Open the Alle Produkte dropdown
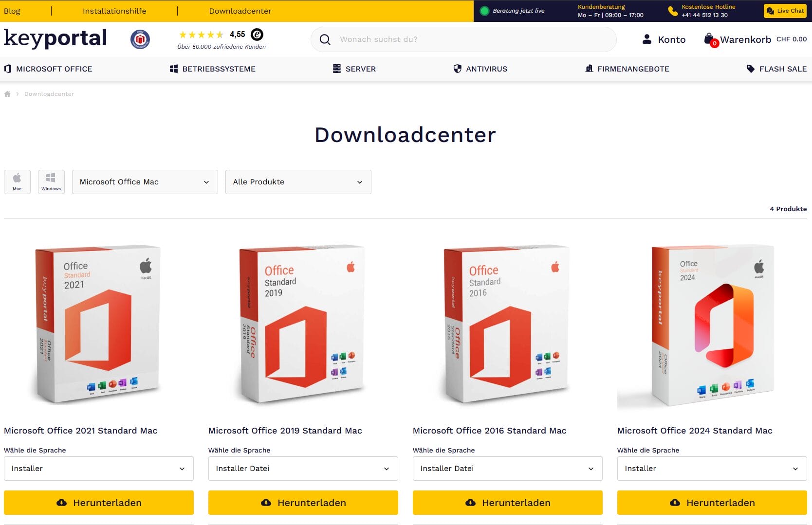 pos(298,182)
